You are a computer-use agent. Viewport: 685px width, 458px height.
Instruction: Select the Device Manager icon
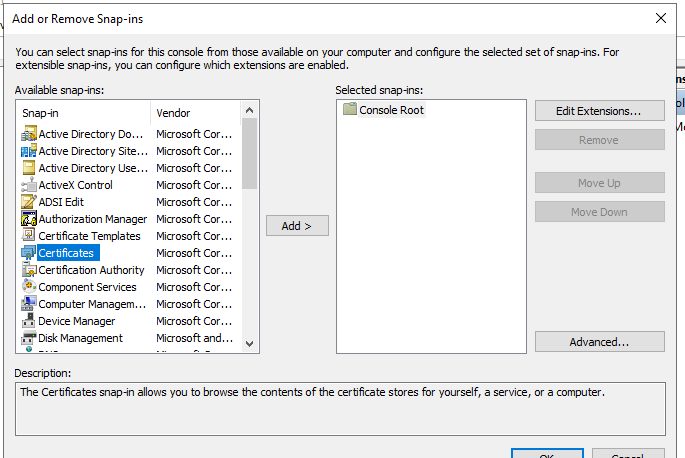click(x=29, y=321)
